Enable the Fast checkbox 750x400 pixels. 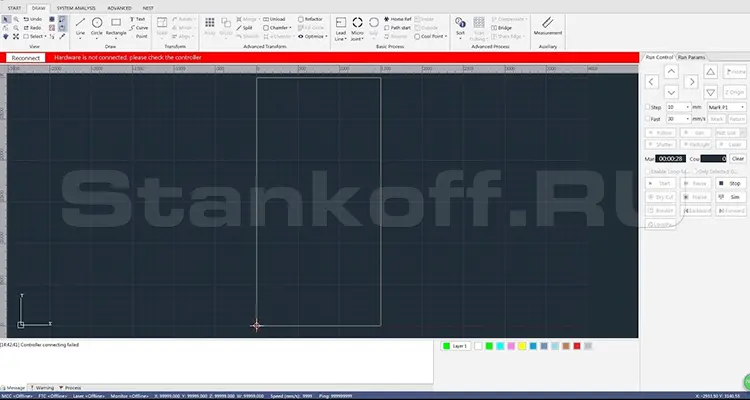click(x=648, y=119)
